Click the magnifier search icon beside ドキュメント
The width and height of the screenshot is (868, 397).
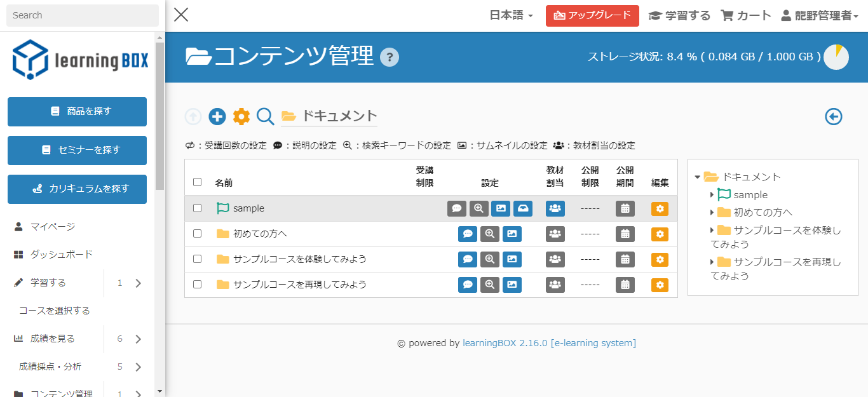(266, 116)
